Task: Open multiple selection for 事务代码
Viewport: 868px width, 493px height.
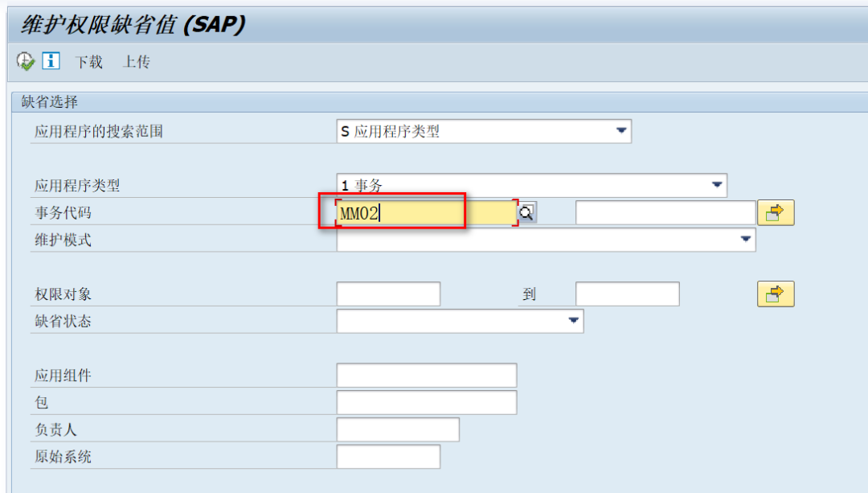Action: [776, 212]
